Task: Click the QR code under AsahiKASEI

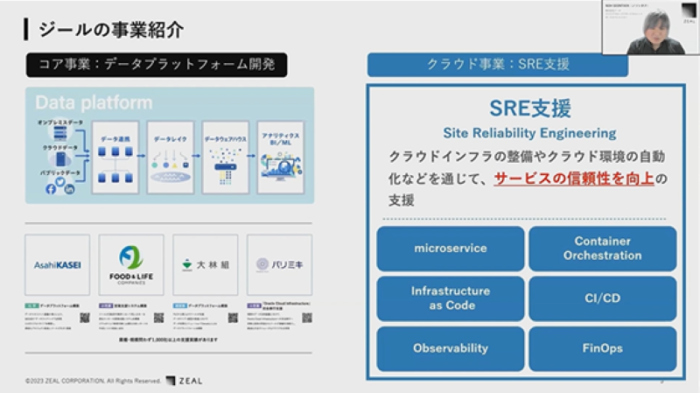Action: [x=84, y=318]
